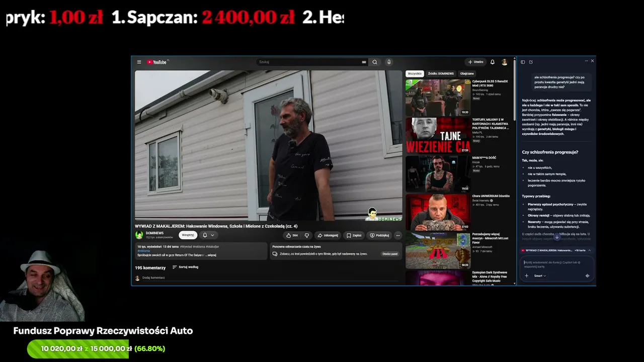644x362 pixels.
Task: Click the TORTURY, MILIONY $ video title
Action: [491, 124]
